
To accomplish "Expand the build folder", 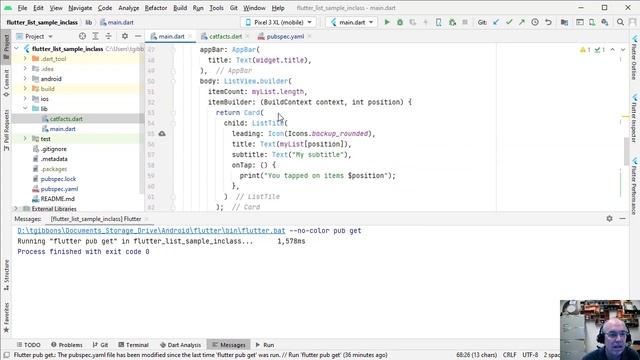I will 25,89.
